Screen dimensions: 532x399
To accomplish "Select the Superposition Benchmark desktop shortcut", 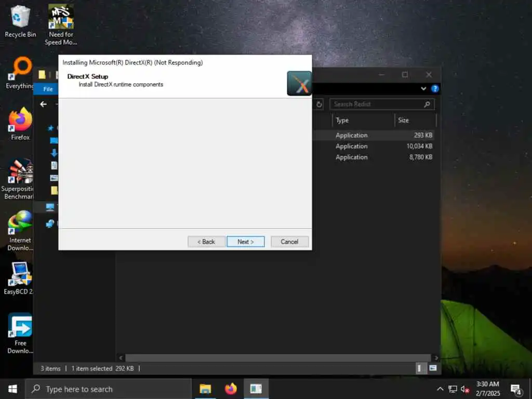I will point(18,179).
